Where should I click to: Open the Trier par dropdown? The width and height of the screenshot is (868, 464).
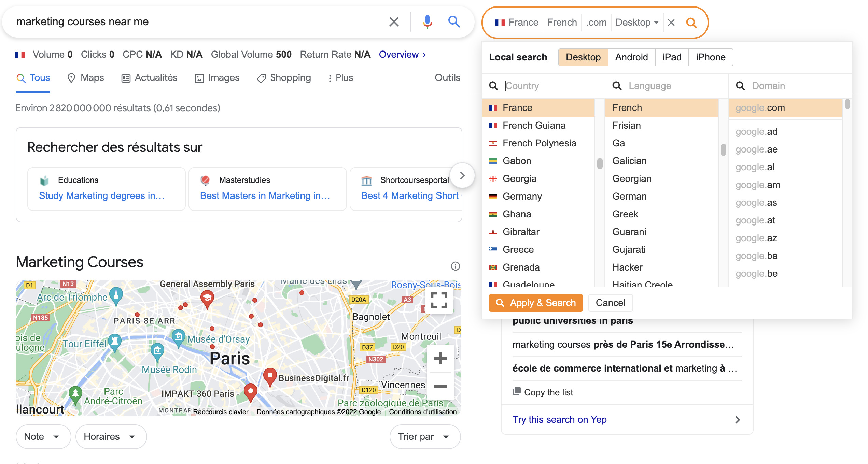pyautogui.click(x=424, y=436)
